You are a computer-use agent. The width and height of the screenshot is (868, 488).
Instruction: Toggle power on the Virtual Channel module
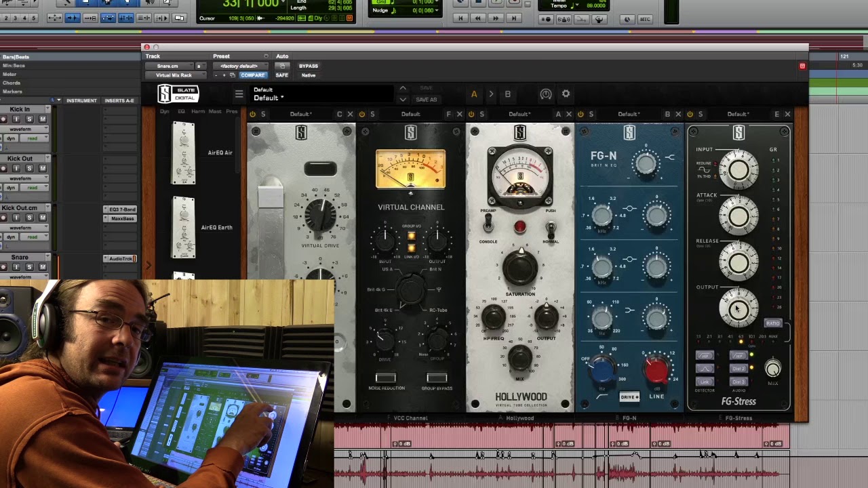coord(361,114)
